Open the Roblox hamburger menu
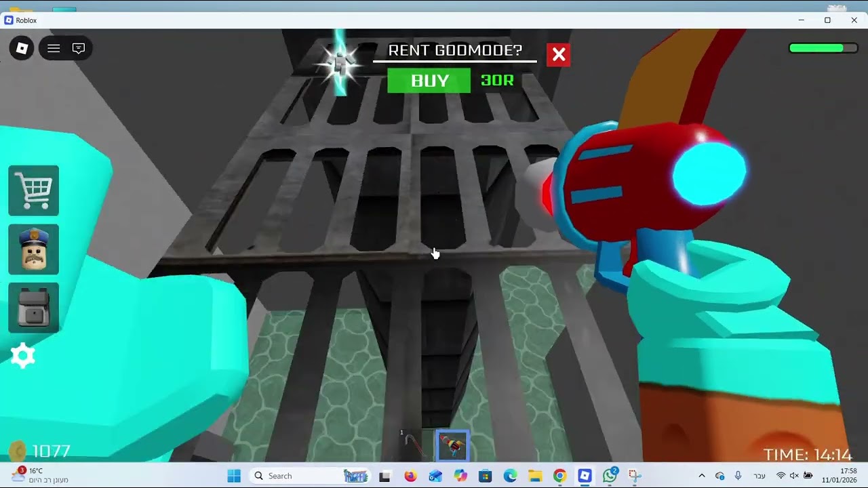 pyautogui.click(x=54, y=48)
